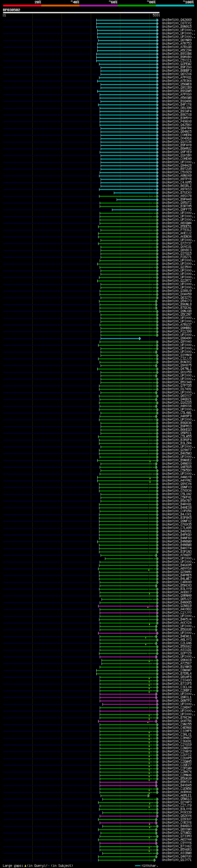Click the orange ~40% identity legend segment

60,6
